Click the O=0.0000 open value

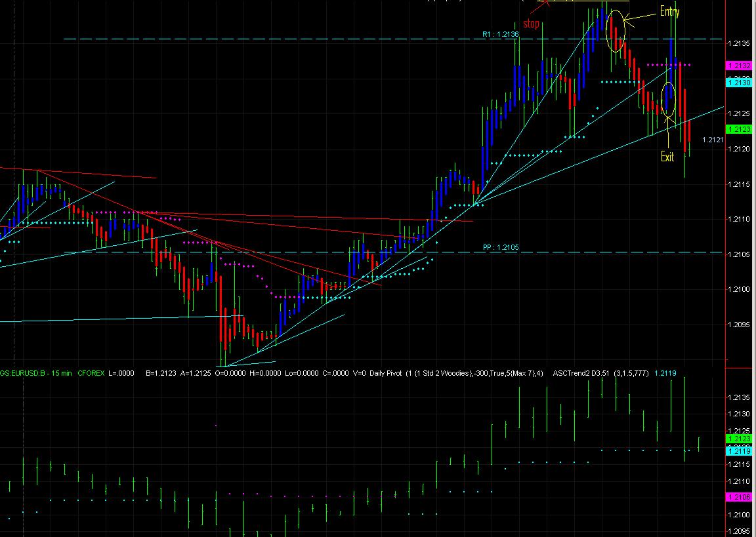pyautogui.click(x=230, y=373)
